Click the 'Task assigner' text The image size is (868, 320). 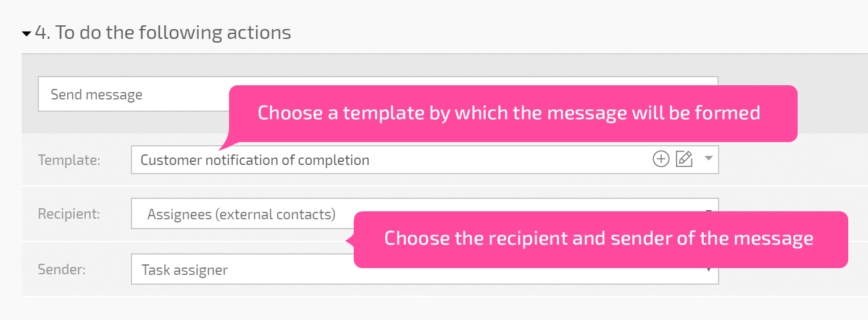pyautogui.click(x=185, y=270)
